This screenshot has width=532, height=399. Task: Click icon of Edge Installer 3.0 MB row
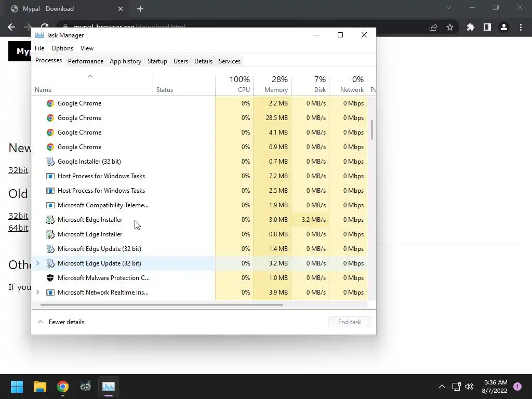50,220
